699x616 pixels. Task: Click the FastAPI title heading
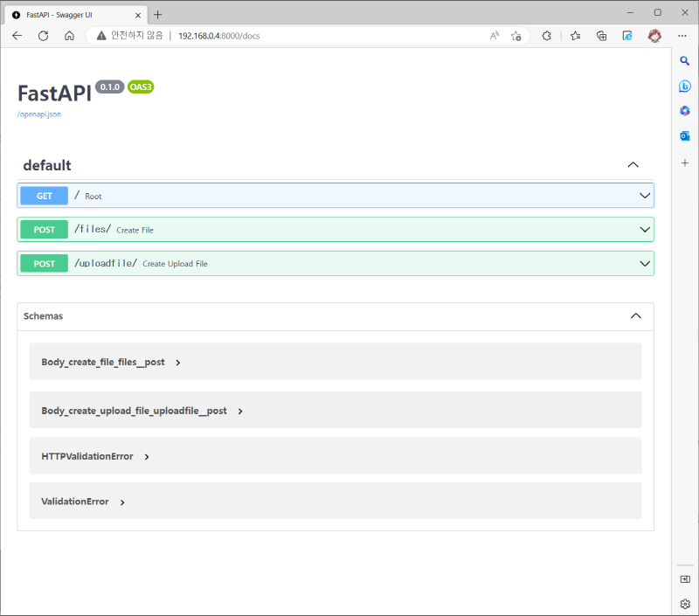click(x=54, y=93)
